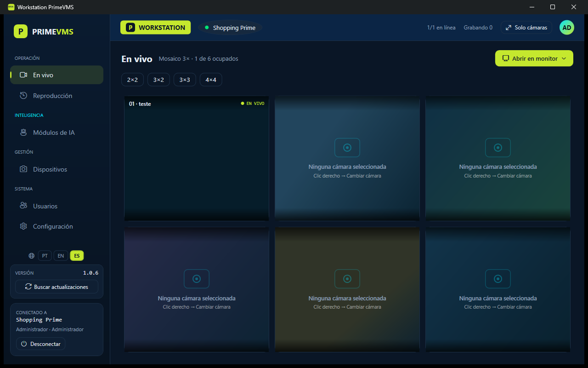Click the Mosaico 3× occupancy text

click(198, 58)
